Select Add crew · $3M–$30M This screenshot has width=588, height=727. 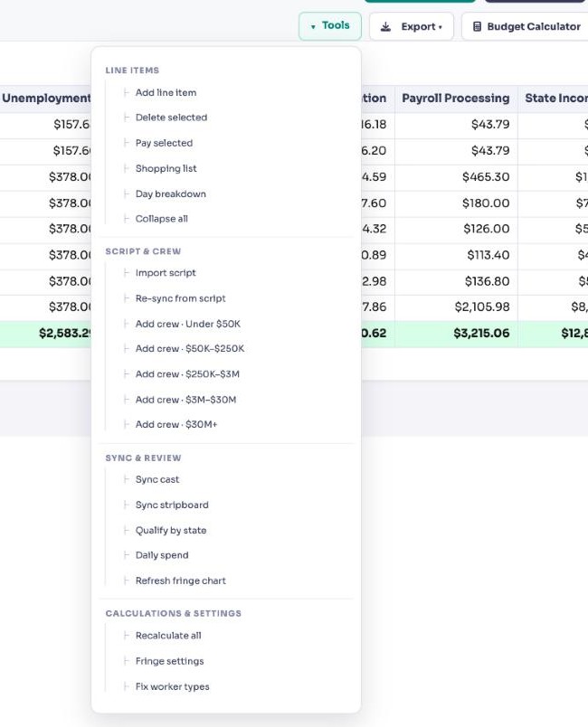(185, 399)
